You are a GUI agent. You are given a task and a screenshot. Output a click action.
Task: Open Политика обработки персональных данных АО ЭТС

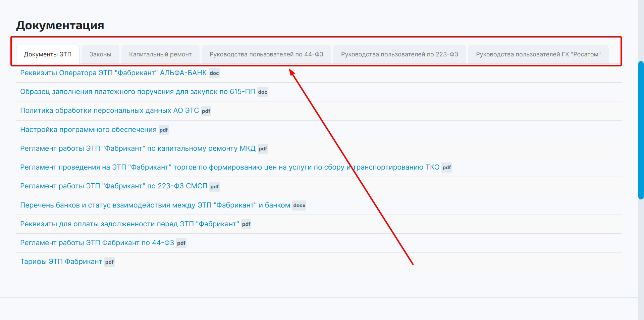pyautogui.click(x=109, y=110)
